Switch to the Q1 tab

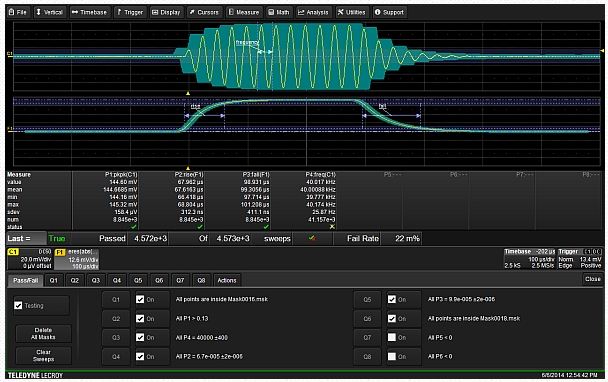(54, 280)
